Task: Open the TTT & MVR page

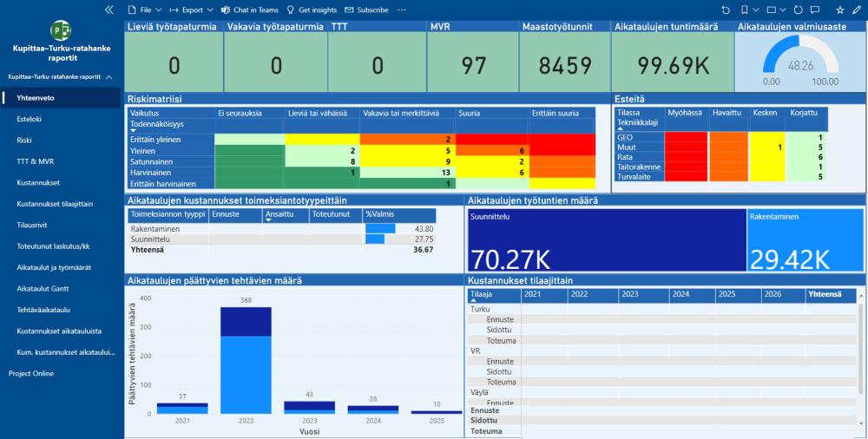Action: (61, 161)
